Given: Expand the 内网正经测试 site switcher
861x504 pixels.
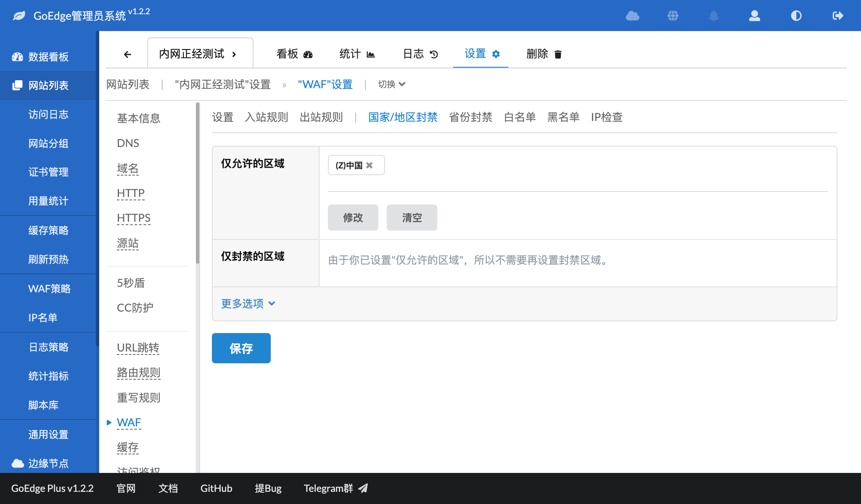Looking at the screenshot, I should pyautogui.click(x=200, y=53).
